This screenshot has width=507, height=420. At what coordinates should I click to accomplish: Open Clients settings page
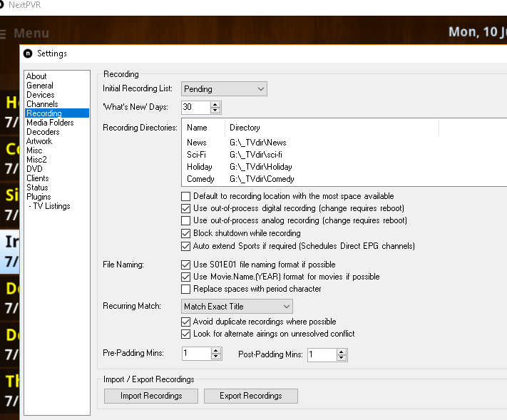pyautogui.click(x=38, y=178)
